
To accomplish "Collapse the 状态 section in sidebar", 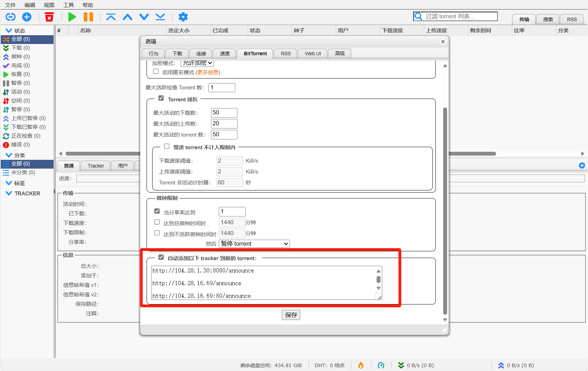I will point(9,31).
